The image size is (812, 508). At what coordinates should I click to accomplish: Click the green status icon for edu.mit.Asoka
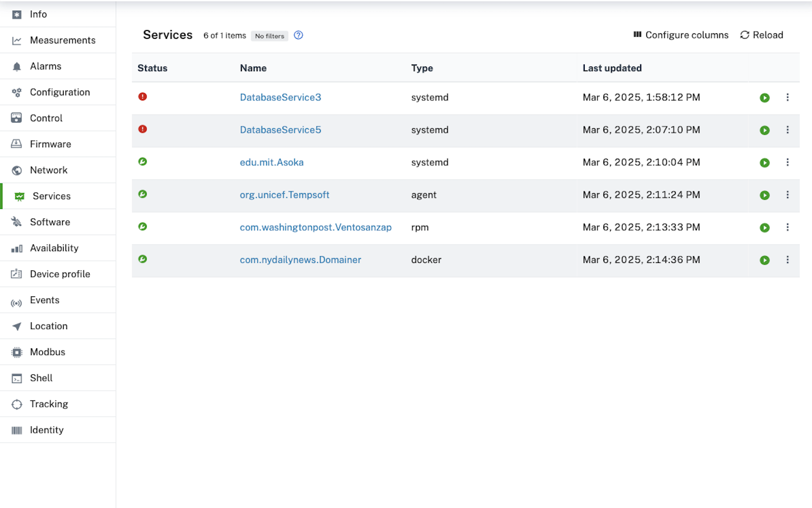(x=142, y=161)
